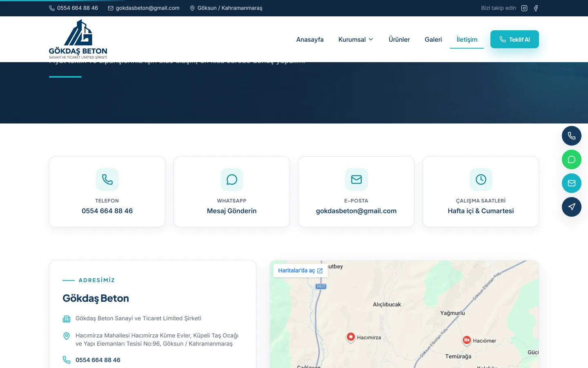Image resolution: width=588 pixels, height=368 pixels.
Task: Click the Yağmurlu label on the map
Action: tap(452, 313)
